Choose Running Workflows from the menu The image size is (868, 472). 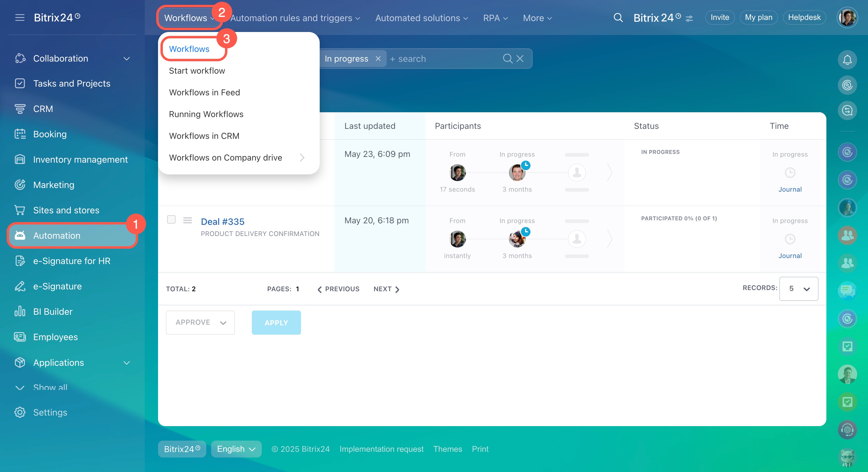click(206, 114)
